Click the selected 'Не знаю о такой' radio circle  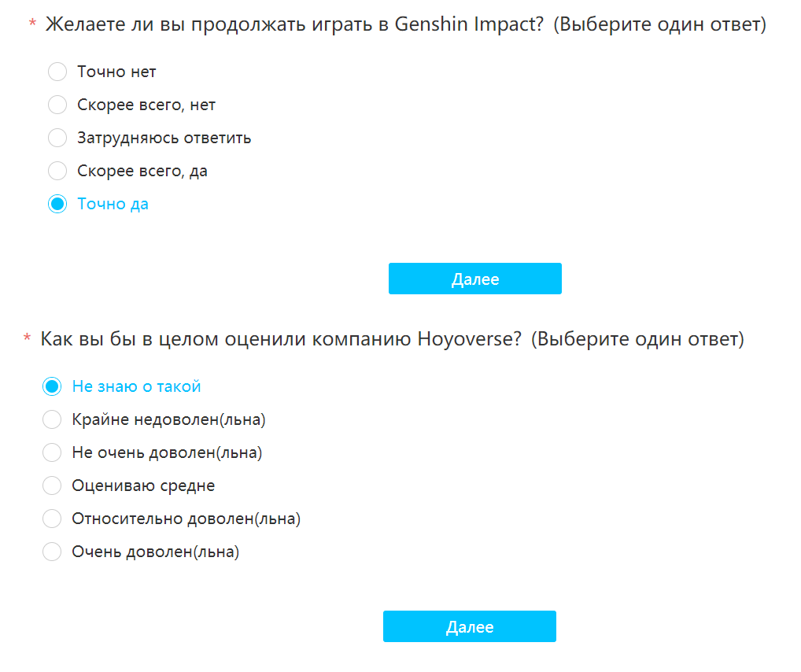(x=52, y=386)
